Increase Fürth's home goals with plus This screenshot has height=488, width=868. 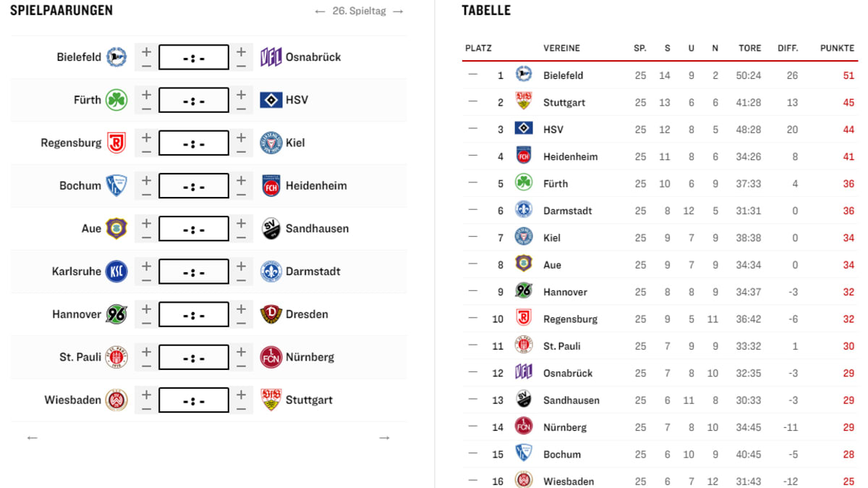(146, 93)
